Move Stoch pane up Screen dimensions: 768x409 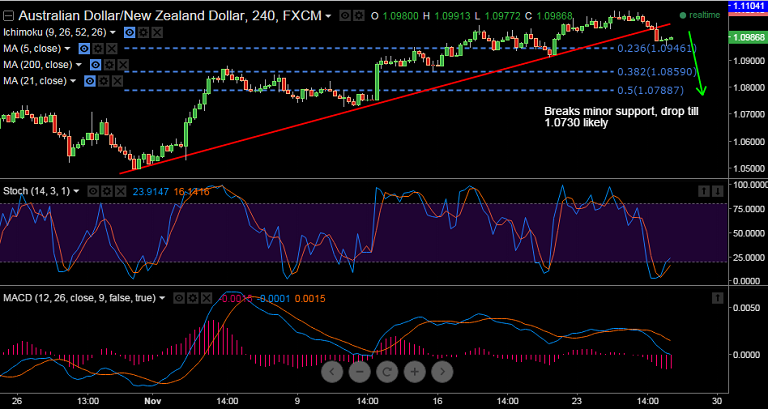704,192
